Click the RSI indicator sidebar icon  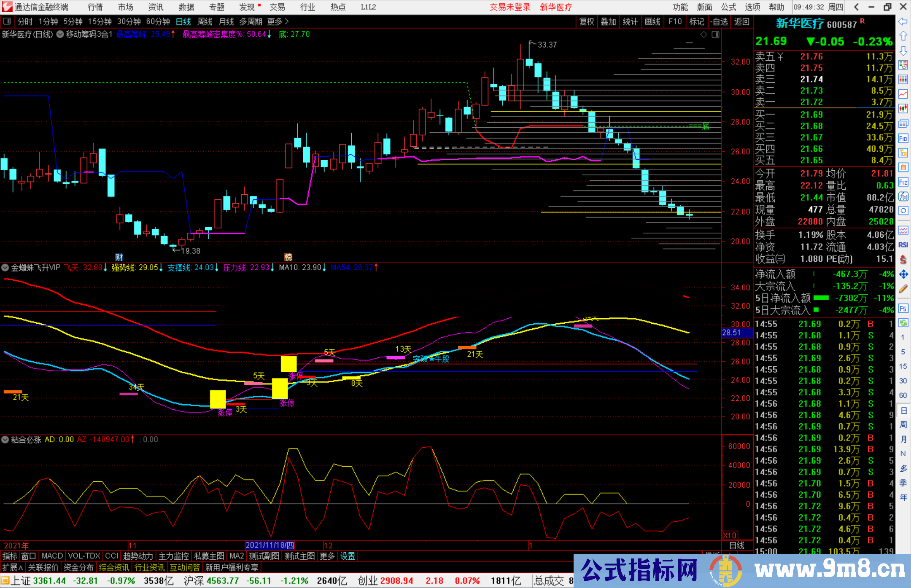(x=903, y=245)
